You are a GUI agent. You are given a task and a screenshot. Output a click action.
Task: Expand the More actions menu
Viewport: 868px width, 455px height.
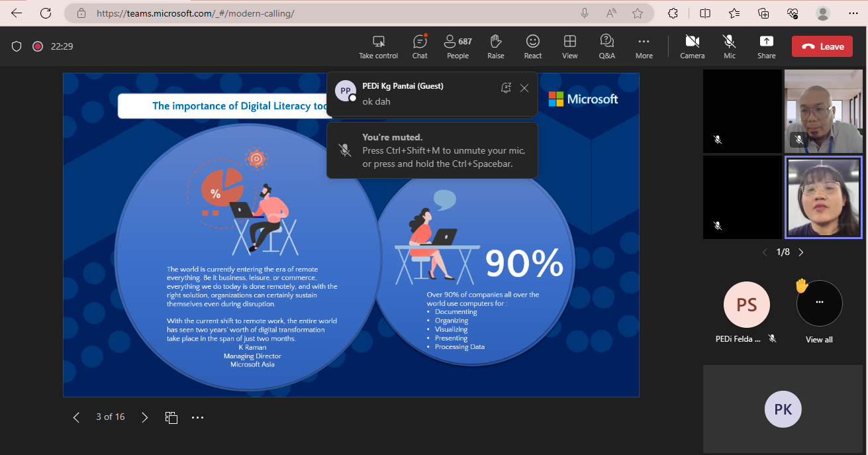(x=644, y=46)
